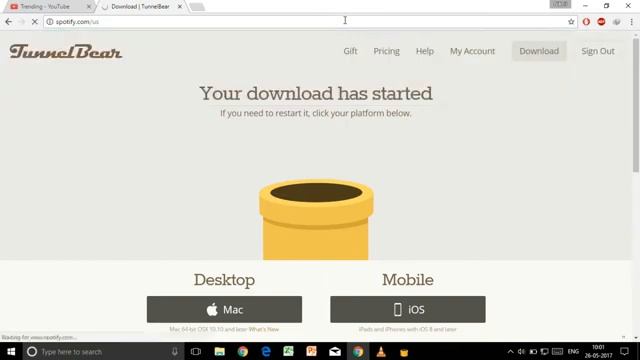The image size is (640, 360).
Task: Click the ENG language indicator
Action: click(573, 351)
